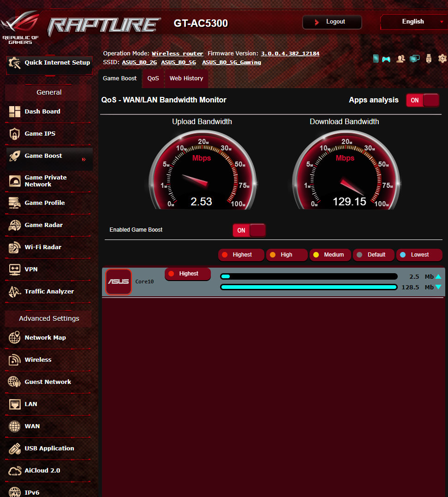Open AiCloud 2.0 cloud icon

[15, 471]
